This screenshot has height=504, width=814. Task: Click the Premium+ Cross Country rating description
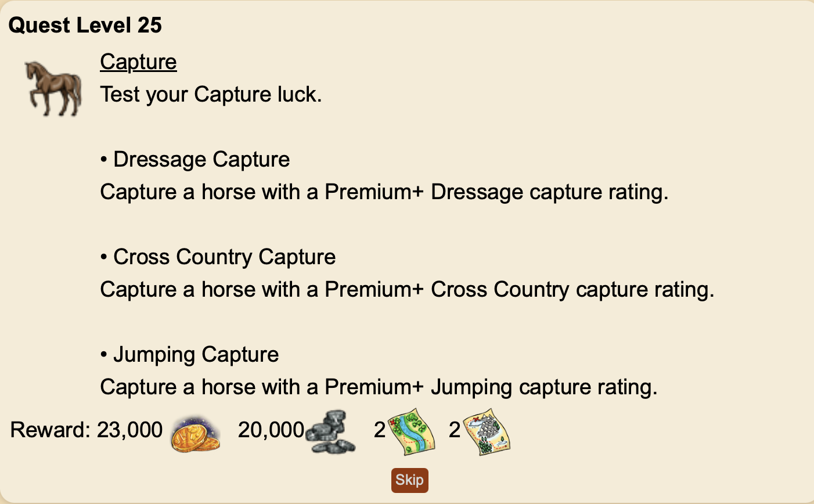(x=406, y=289)
